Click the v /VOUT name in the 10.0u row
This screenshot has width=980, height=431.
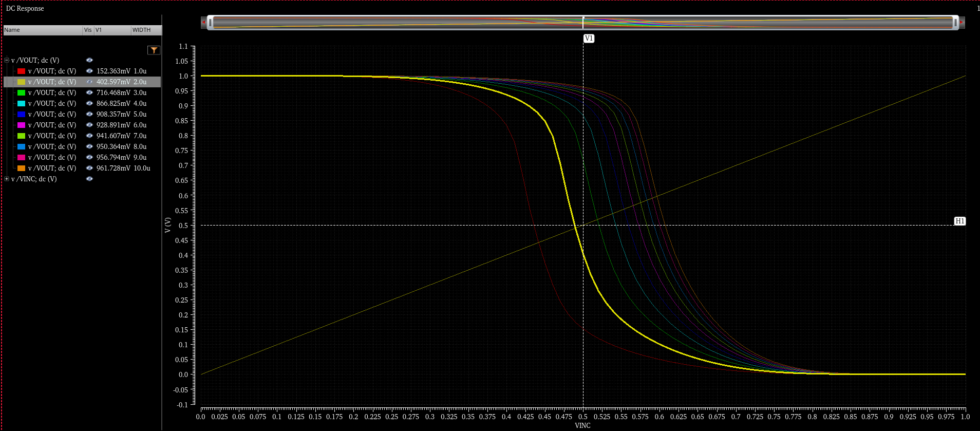[x=52, y=168]
